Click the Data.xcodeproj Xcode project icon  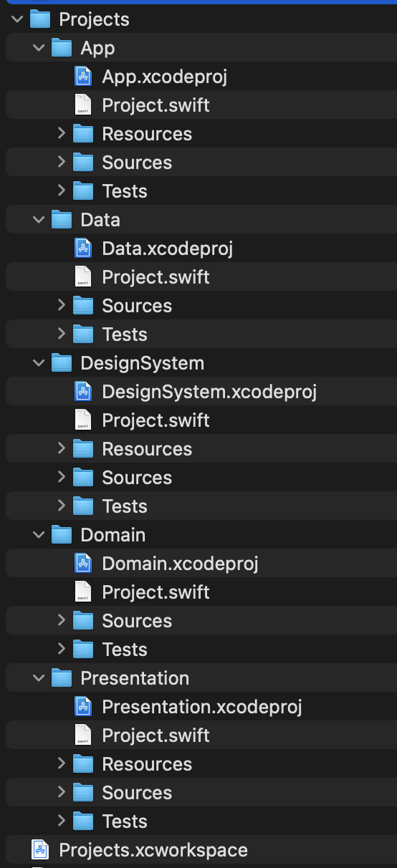[x=84, y=248]
